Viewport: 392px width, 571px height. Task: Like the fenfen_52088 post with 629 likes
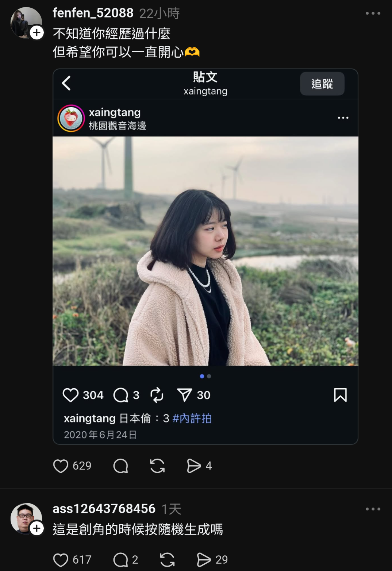click(61, 466)
